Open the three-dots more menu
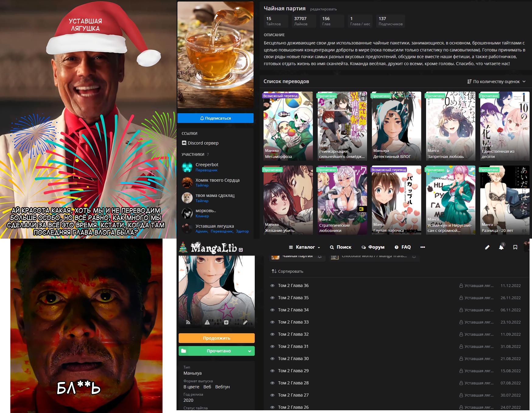The height and width of the screenshot is (413, 532). tap(422, 247)
